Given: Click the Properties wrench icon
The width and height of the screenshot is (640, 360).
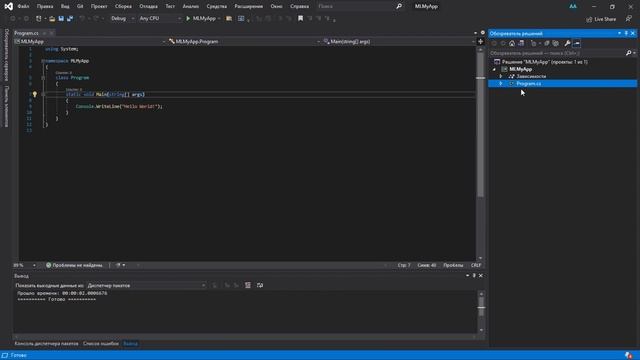Looking at the screenshot, I should 567,43.
